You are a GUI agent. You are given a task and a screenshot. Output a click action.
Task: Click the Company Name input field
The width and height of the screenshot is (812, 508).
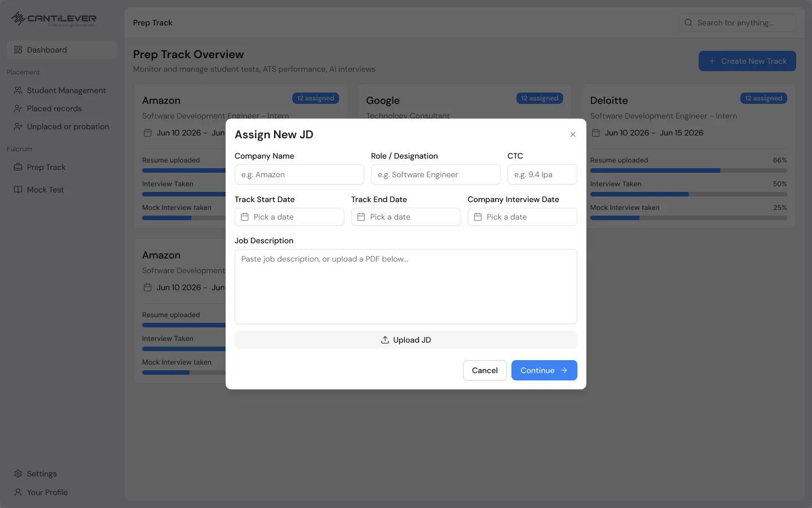pyautogui.click(x=299, y=174)
